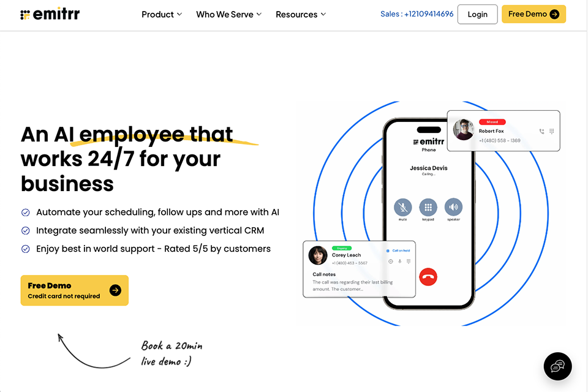Click the red Missed badge
Image resolution: width=588 pixels, height=392 pixels.
[x=492, y=122]
